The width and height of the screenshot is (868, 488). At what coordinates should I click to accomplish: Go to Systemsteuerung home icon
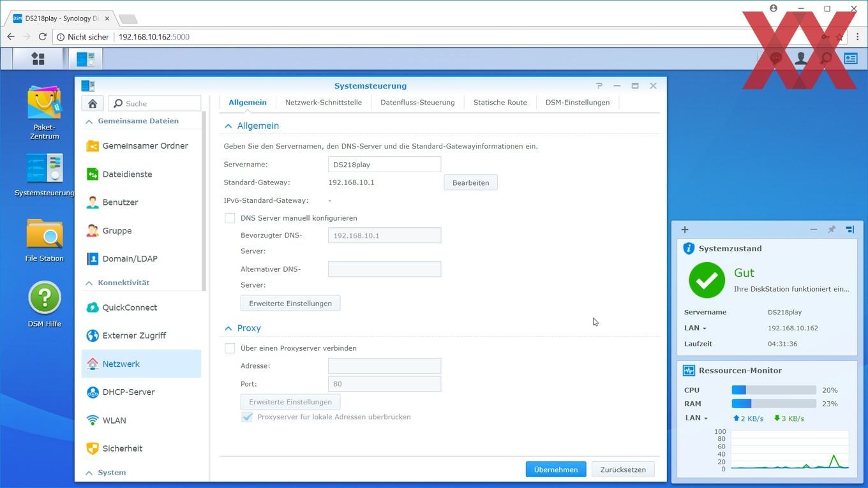pyautogui.click(x=93, y=103)
